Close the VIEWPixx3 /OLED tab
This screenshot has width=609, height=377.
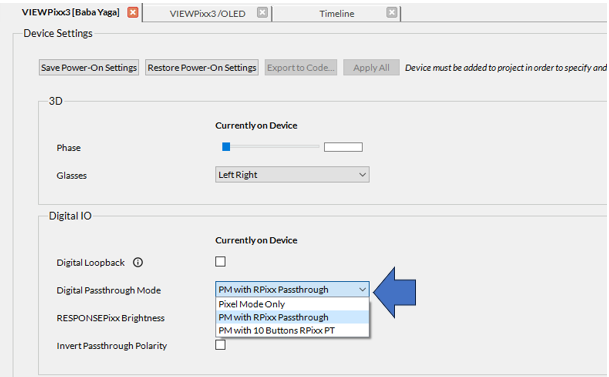point(263,13)
